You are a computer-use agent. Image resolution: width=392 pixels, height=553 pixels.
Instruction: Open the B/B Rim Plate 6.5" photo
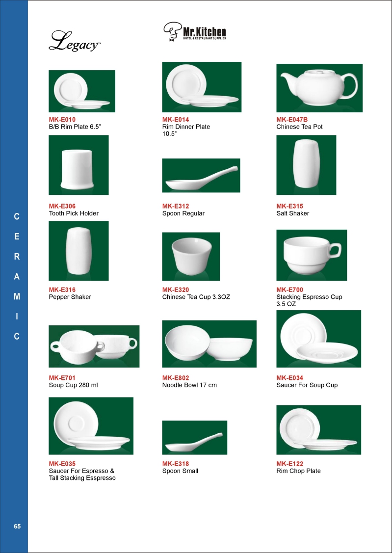[82, 91]
